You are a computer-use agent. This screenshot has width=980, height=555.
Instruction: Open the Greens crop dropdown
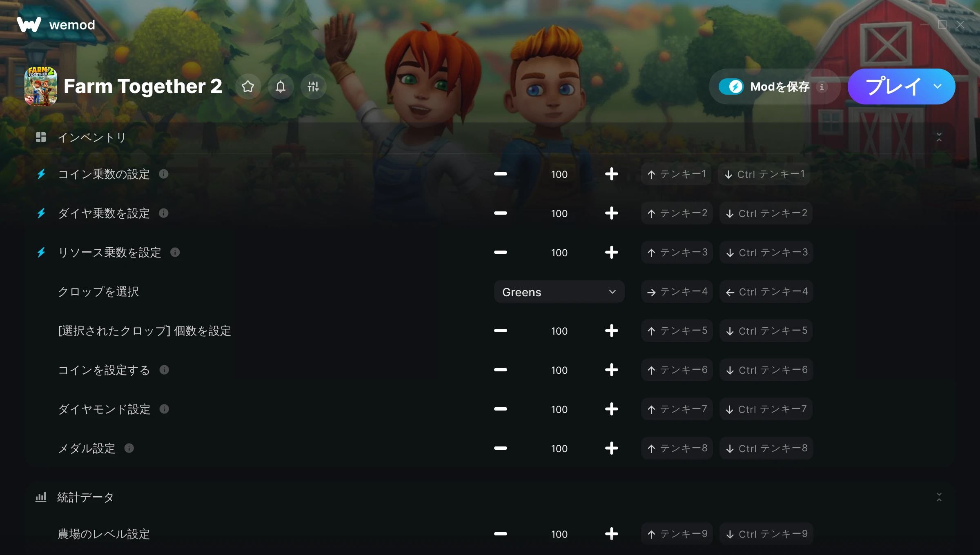(x=559, y=292)
